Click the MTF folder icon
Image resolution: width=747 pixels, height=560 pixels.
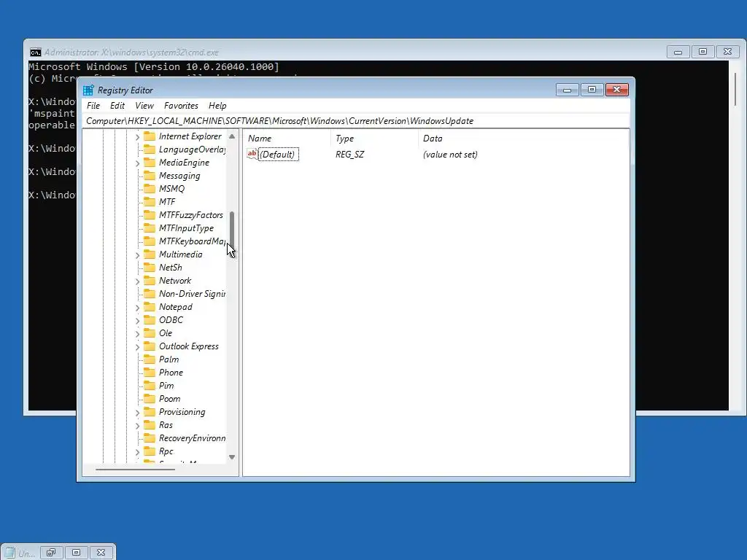150,202
